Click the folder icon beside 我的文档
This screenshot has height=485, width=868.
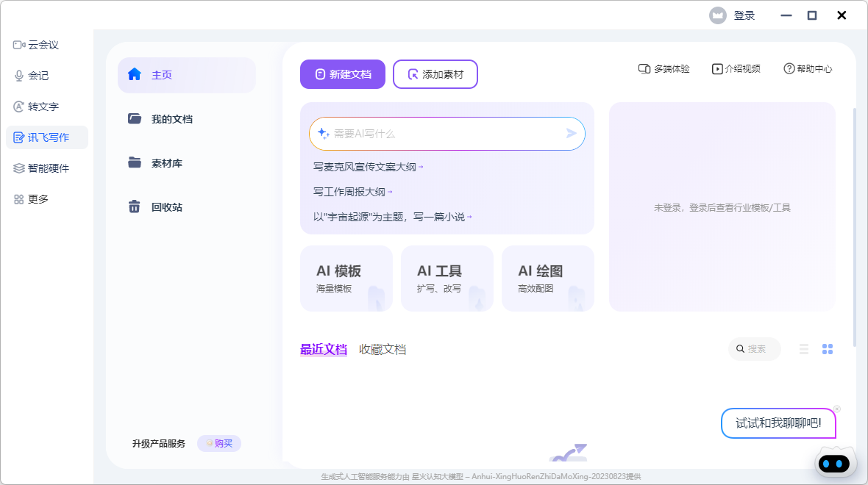135,118
